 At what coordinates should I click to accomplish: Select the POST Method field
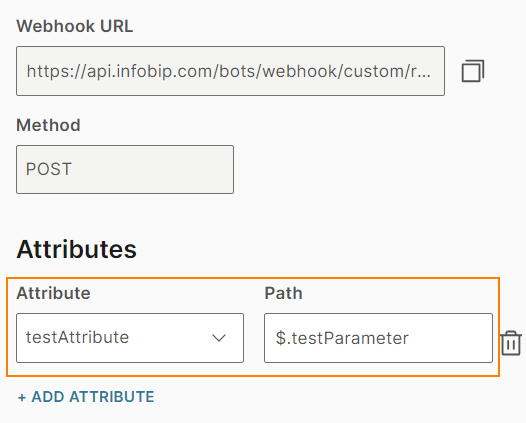(125, 169)
